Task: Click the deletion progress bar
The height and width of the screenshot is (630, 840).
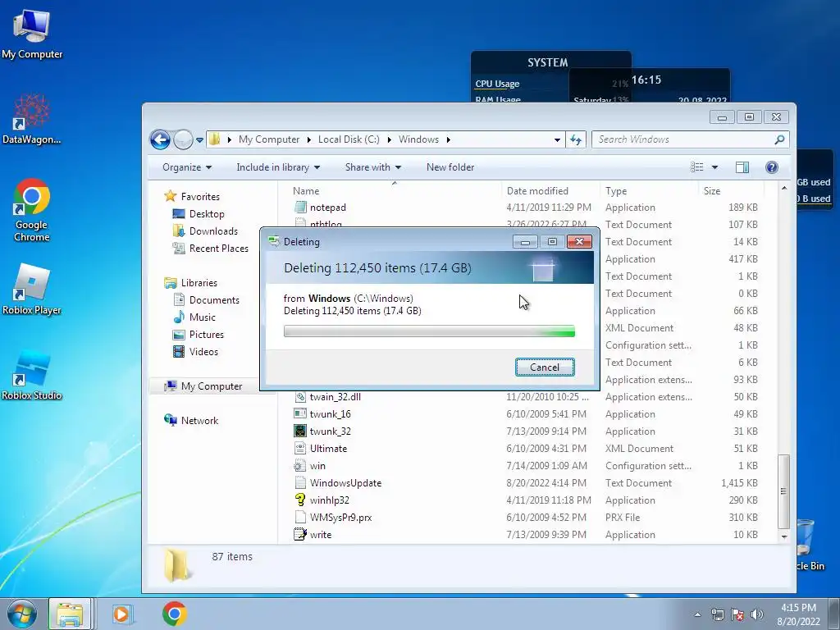Action: [429, 331]
